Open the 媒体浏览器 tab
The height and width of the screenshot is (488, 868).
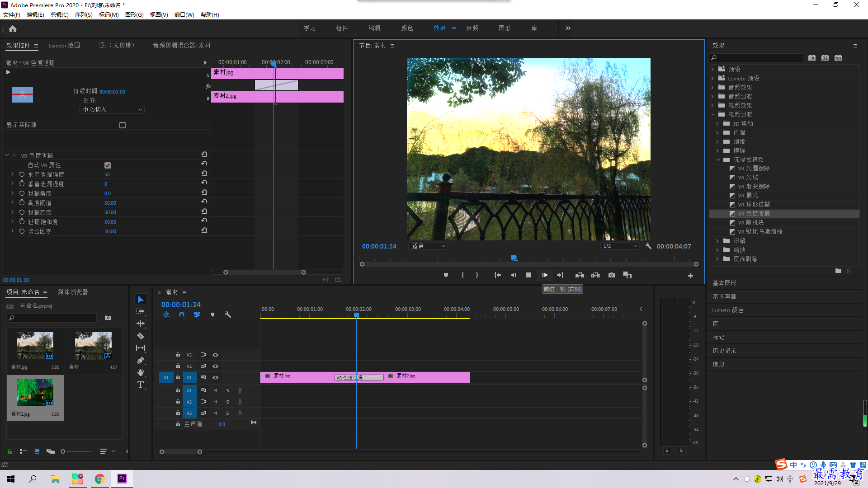(x=73, y=292)
